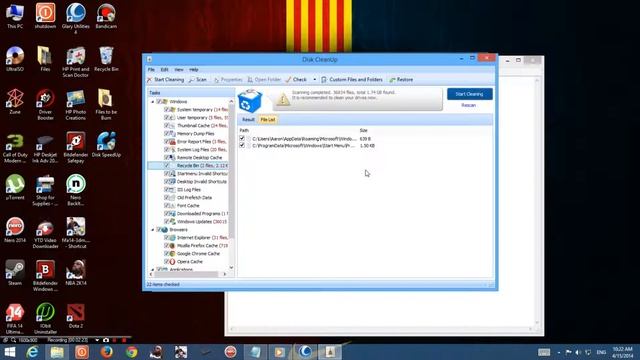Open Nero 2014 desktop icon
640x360 pixels.
15,230
